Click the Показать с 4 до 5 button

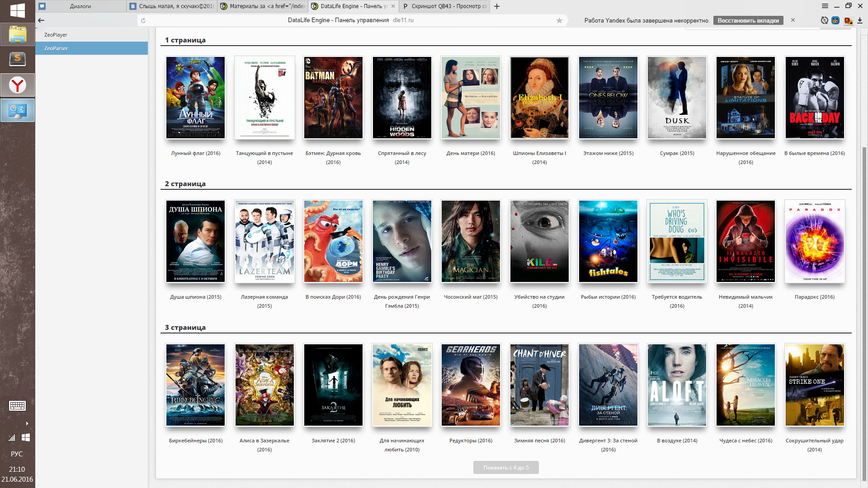tap(506, 468)
